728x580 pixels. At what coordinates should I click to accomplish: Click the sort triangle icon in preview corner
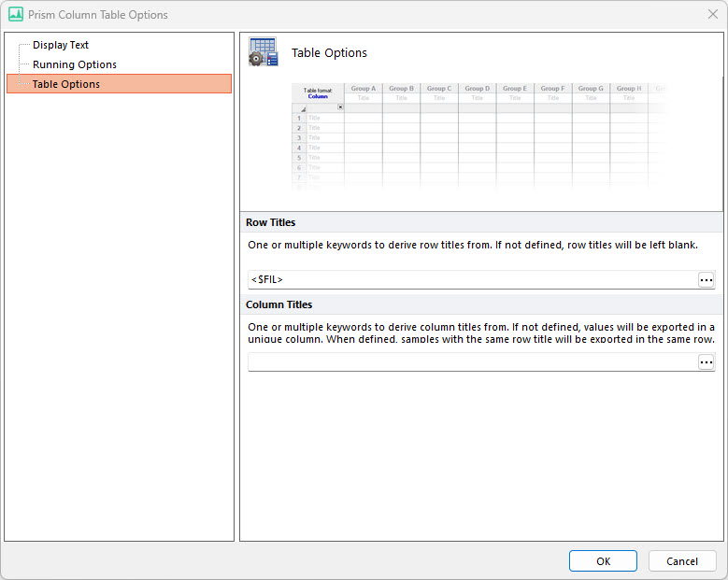(303, 109)
